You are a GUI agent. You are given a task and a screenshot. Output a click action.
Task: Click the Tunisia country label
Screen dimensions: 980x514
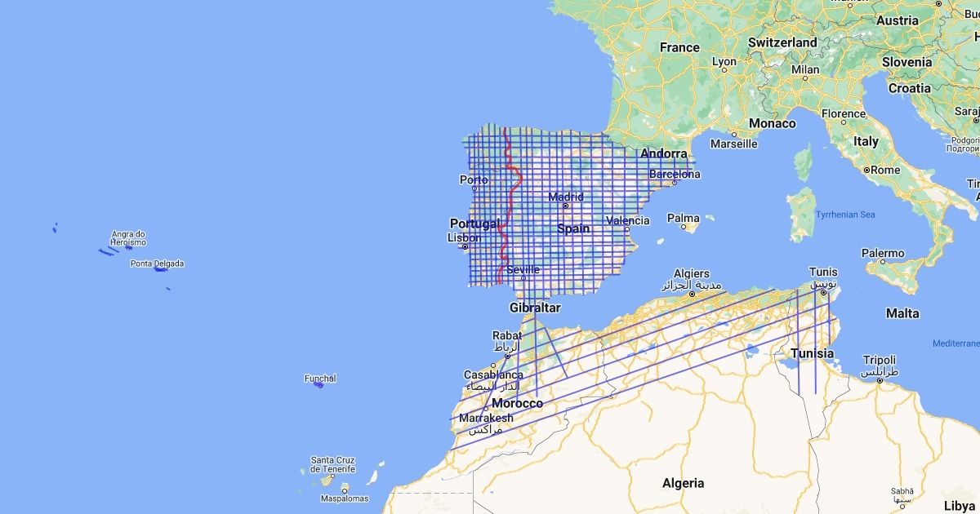click(812, 353)
